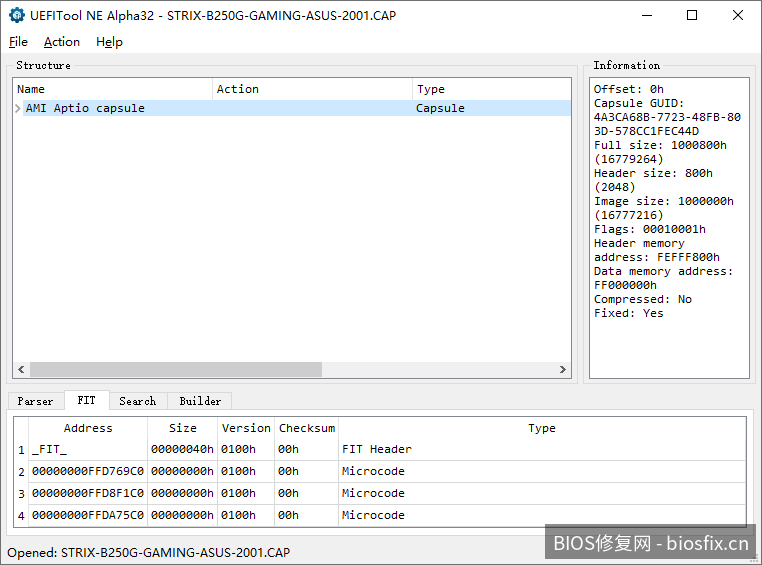The width and height of the screenshot is (762, 565).
Task: Expand the AMI Aptio capsule tree node
Action: [x=18, y=108]
